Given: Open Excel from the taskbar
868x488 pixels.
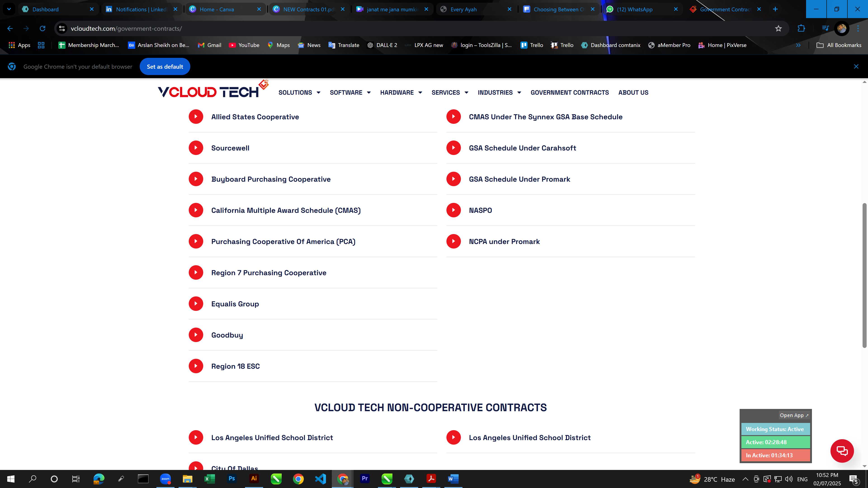Looking at the screenshot, I should point(209,479).
